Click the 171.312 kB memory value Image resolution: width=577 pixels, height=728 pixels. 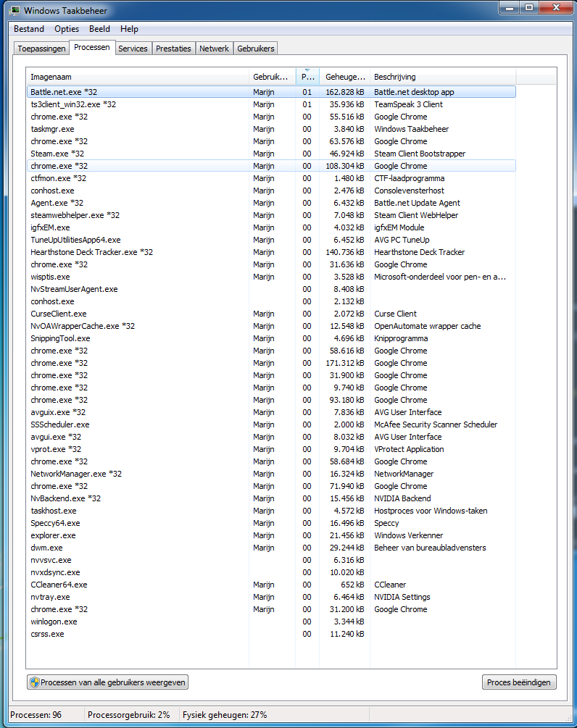coord(345,363)
